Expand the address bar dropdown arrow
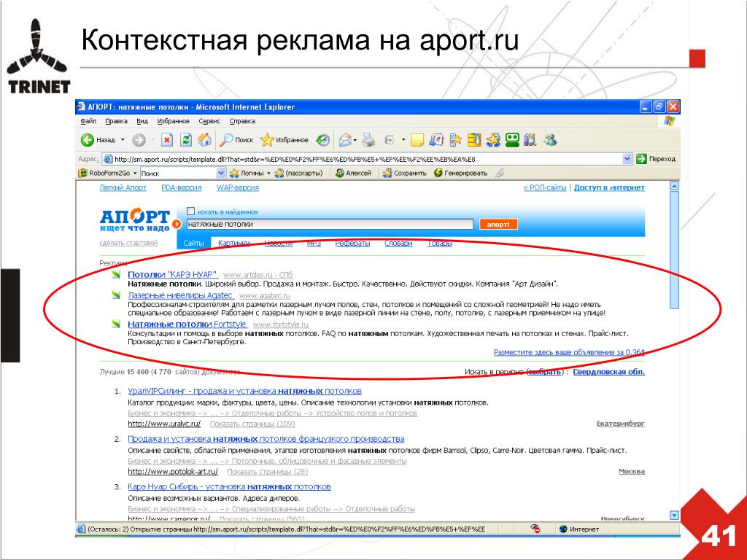 [627, 159]
